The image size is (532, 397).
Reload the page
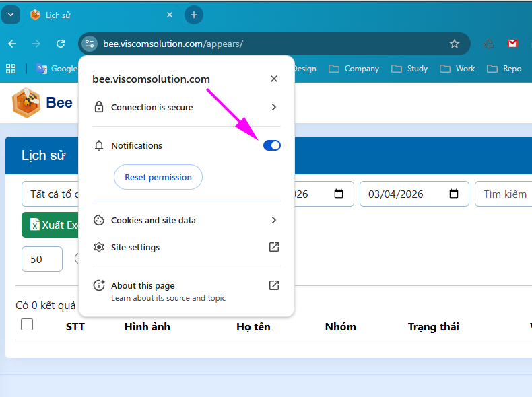click(61, 44)
